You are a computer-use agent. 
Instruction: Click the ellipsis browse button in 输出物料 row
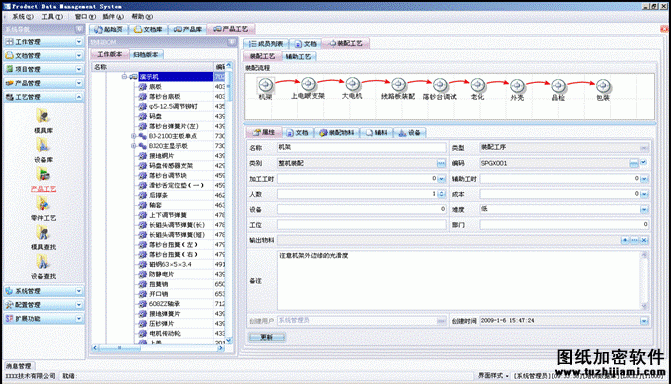pos(634,240)
